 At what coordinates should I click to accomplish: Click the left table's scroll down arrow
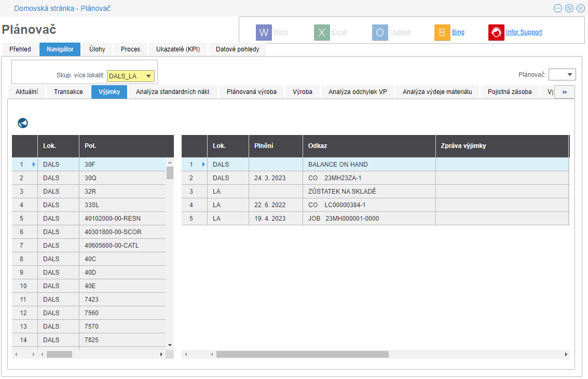(x=170, y=345)
